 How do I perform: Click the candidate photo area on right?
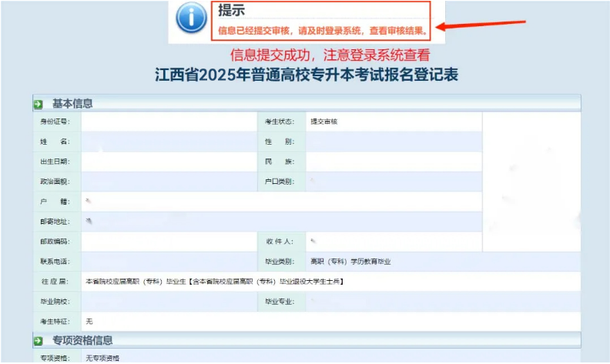click(x=531, y=181)
